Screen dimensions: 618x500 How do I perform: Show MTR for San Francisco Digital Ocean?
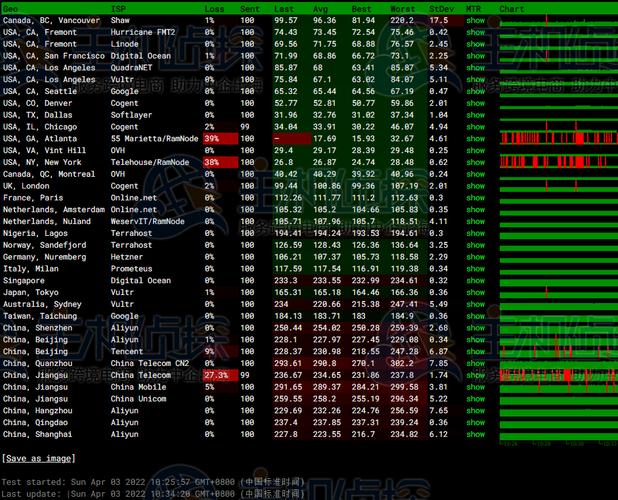pyautogui.click(x=475, y=56)
